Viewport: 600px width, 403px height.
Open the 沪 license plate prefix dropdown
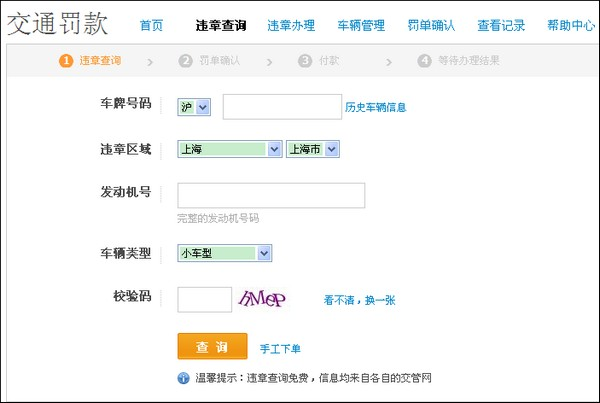tap(194, 107)
